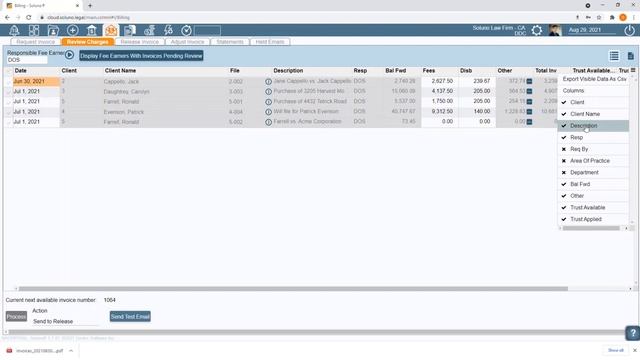Click info icon for Jane Cappello row

click(x=268, y=82)
